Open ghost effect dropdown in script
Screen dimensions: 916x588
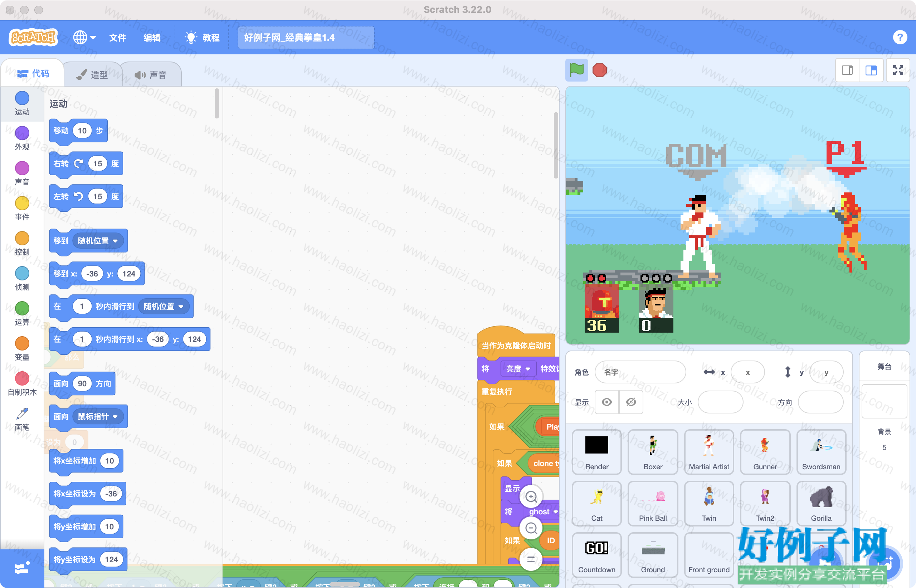coord(542,511)
